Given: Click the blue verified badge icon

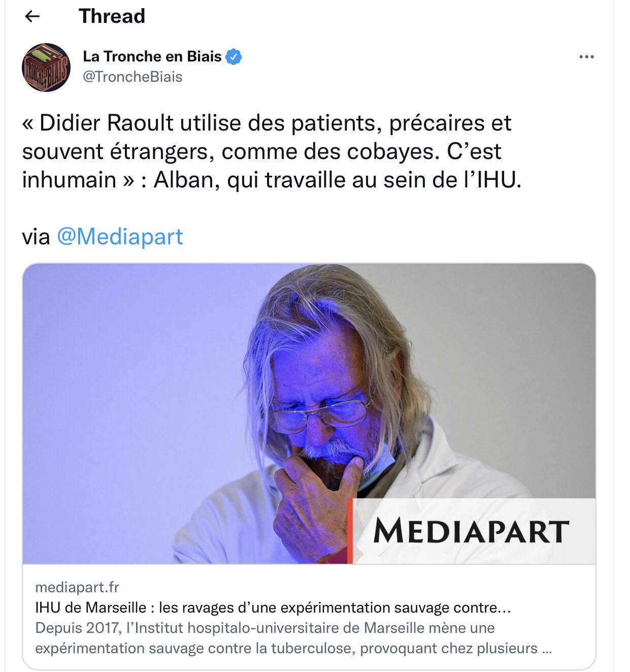Looking at the screenshot, I should coord(234,57).
